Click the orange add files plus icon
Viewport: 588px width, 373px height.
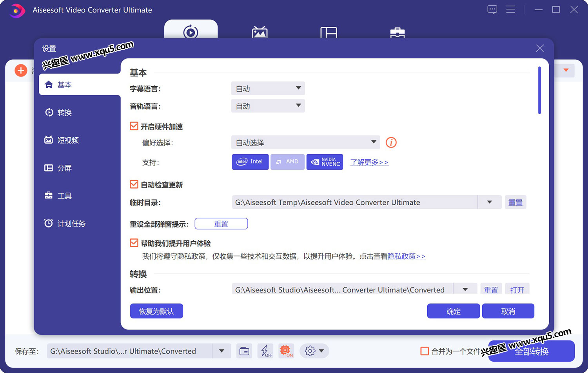[x=21, y=71]
